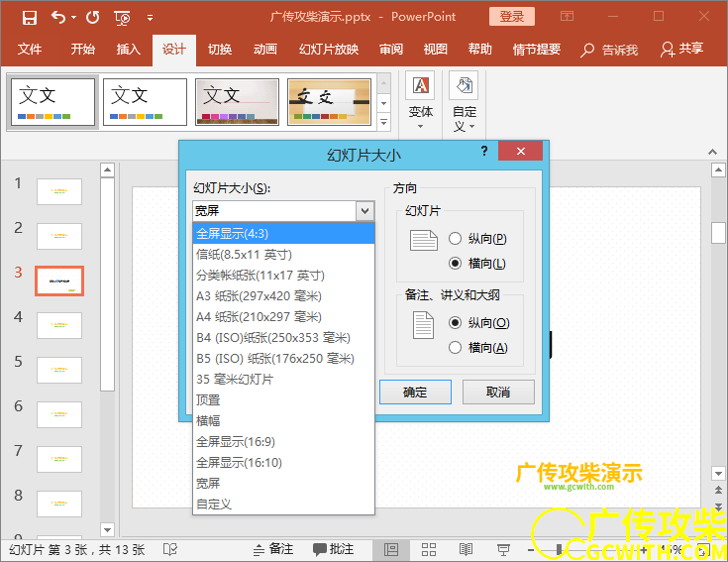Select slide 1 thumbnail

click(59, 191)
